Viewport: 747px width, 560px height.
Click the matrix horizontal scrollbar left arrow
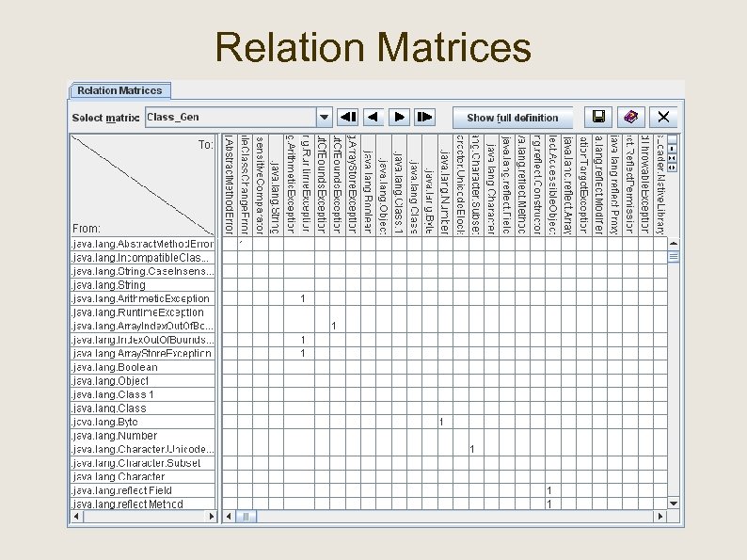point(229,516)
